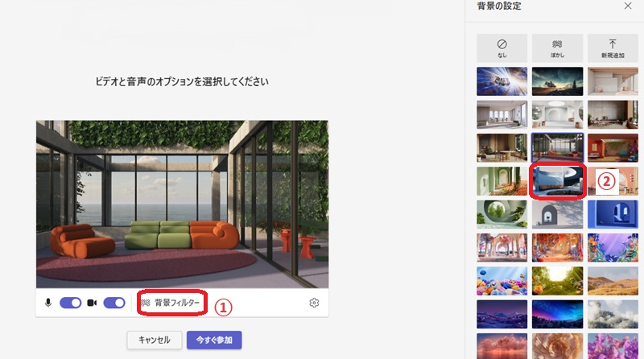Image resolution: width=644 pixels, height=359 pixels.
Task: Pick the first starburst space background
Action: (x=502, y=80)
